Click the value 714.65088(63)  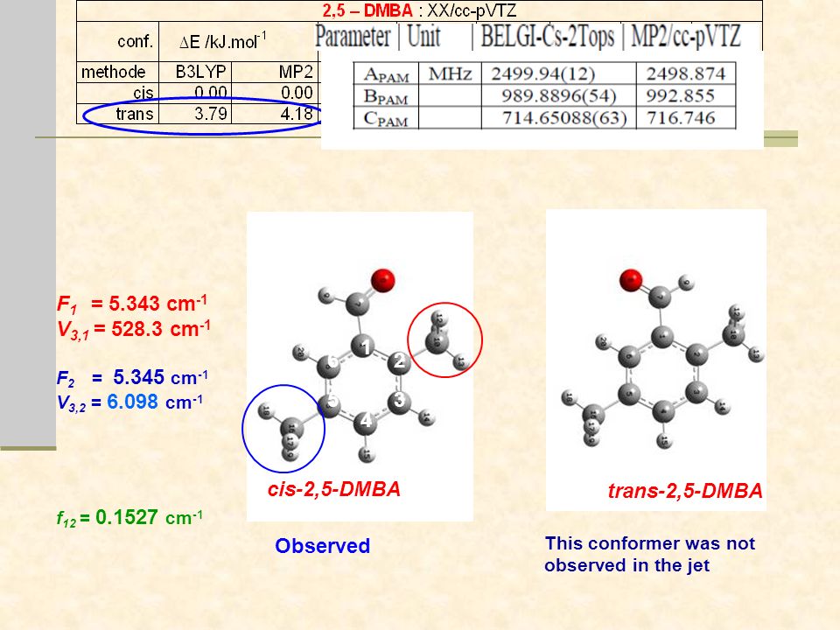(x=564, y=118)
